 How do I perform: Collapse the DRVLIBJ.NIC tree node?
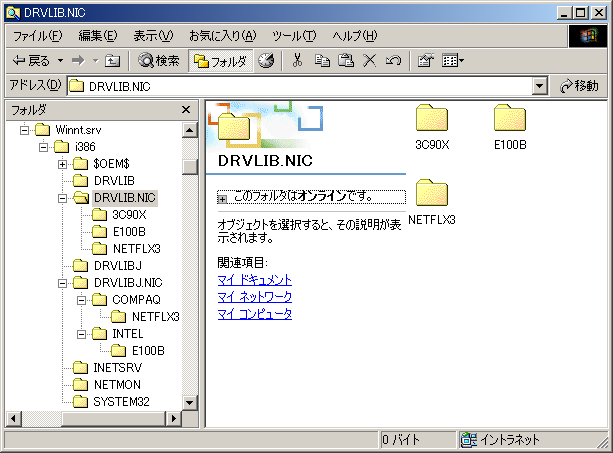(62, 283)
